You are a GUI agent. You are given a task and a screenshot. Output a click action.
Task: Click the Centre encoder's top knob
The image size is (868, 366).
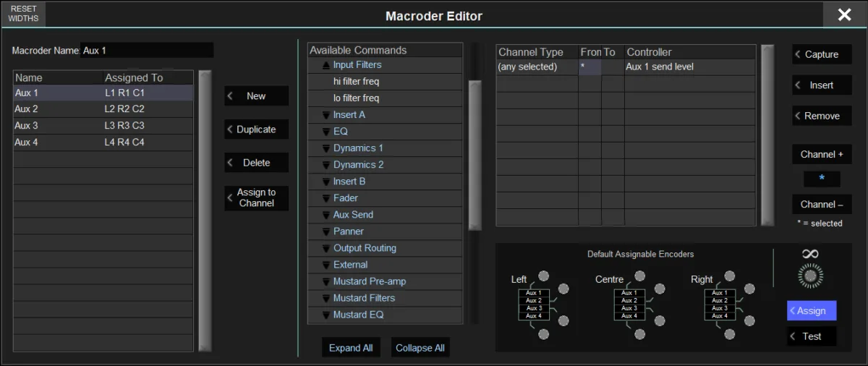tap(640, 276)
